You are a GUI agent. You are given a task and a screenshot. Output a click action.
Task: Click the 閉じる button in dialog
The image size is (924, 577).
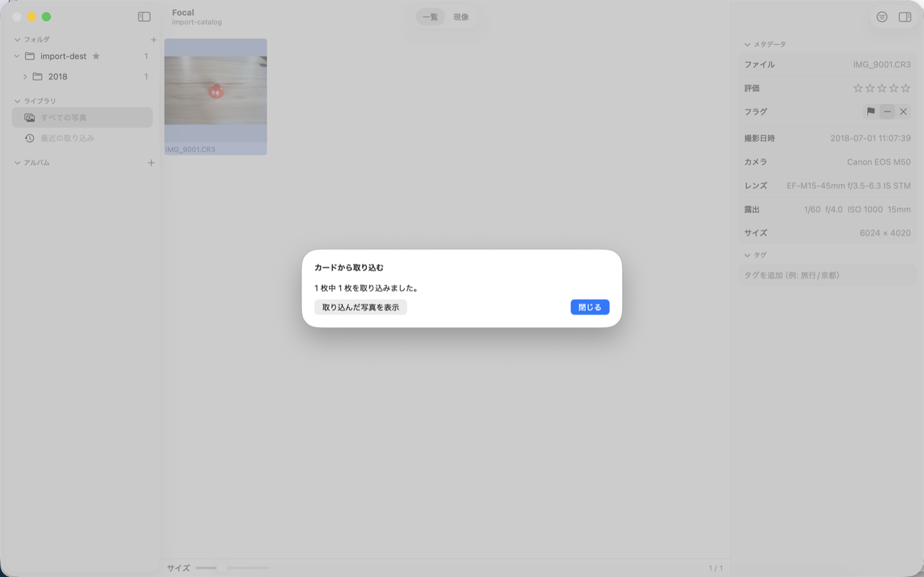(590, 307)
